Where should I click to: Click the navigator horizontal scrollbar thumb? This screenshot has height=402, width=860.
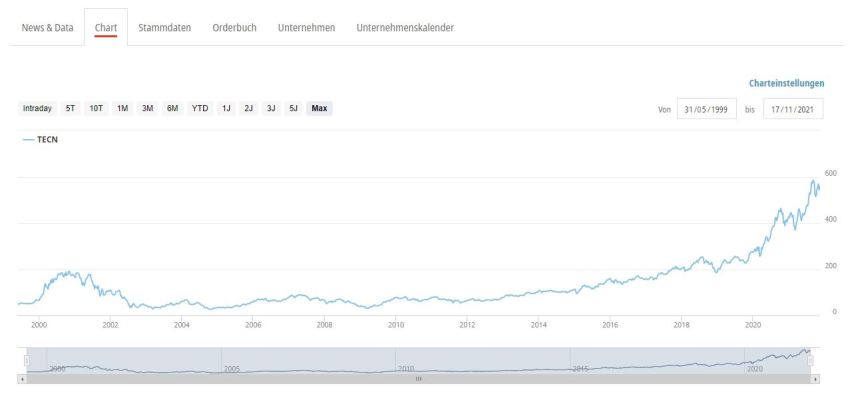coord(419,379)
